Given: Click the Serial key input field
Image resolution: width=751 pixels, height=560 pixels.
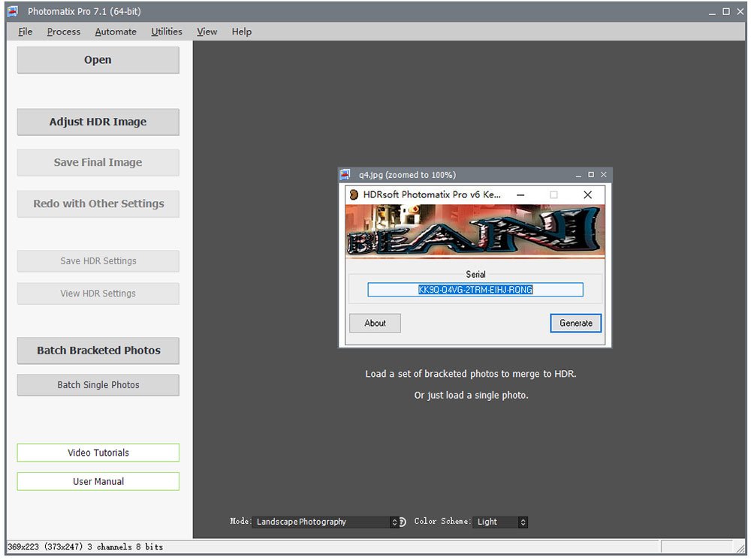Looking at the screenshot, I should [475, 290].
